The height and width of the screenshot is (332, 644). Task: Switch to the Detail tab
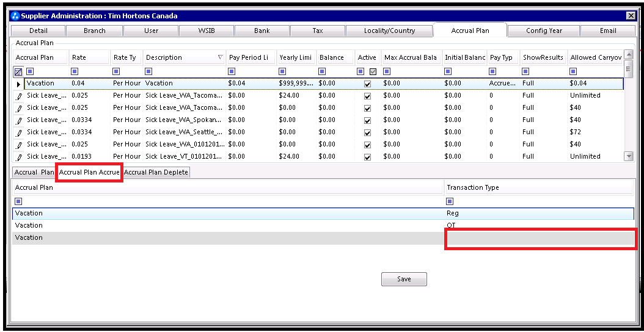38,31
